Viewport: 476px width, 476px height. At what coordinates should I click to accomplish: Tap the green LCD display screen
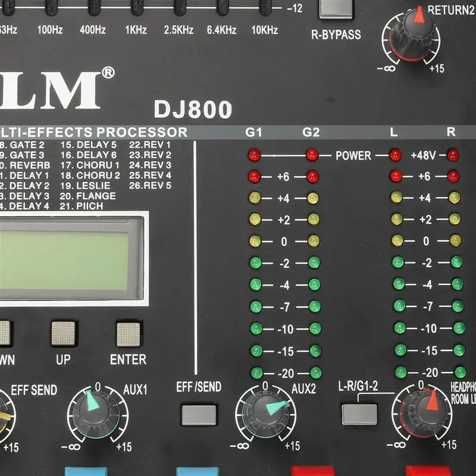pyautogui.click(x=65, y=259)
